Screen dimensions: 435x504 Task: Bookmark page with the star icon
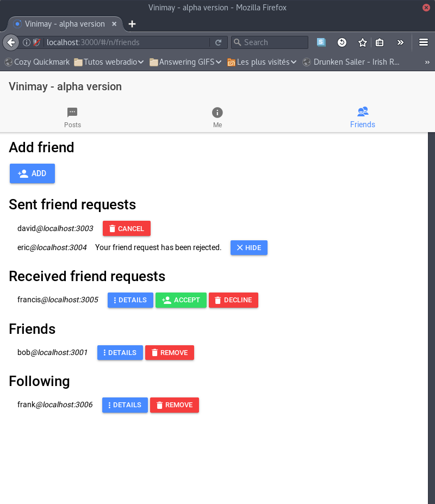coord(363,42)
